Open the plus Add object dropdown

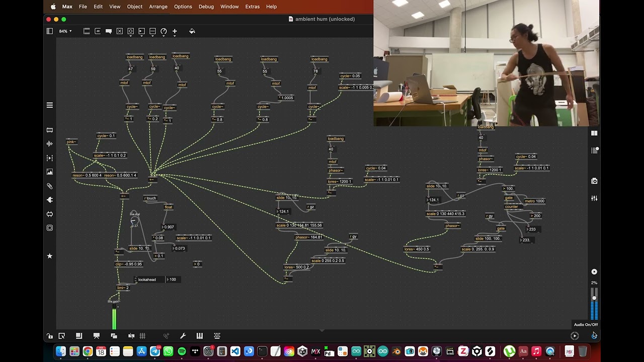175,31
